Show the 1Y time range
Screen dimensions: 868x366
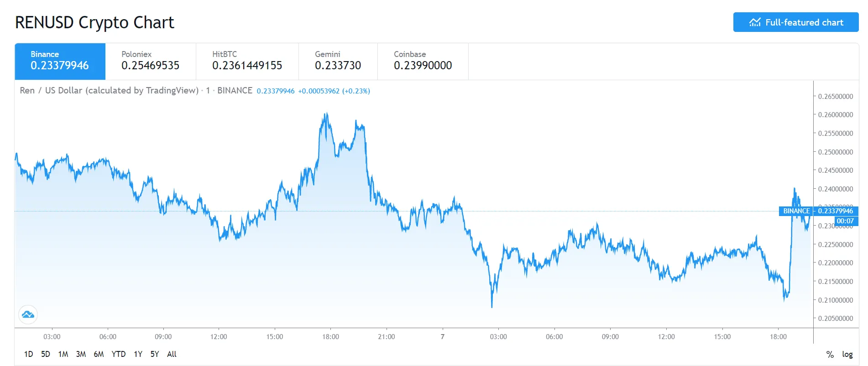click(x=138, y=354)
